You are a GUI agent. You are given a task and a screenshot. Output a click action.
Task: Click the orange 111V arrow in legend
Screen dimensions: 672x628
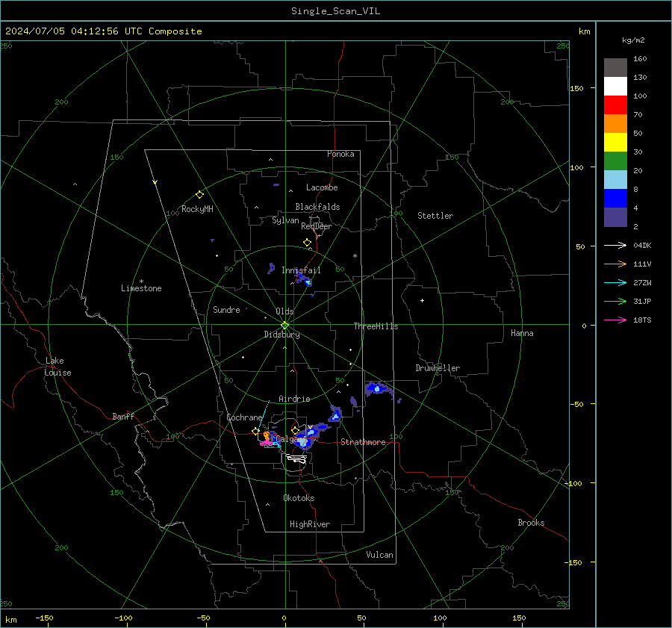[615, 264]
